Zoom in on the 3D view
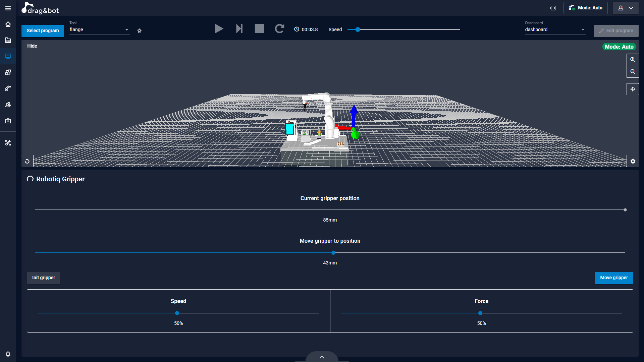This screenshot has width=644, height=362. [633, 60]
